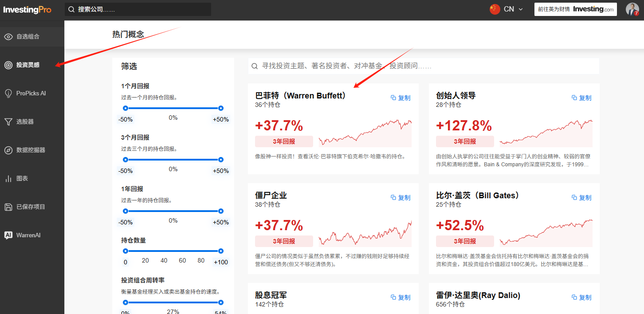Click the +52.5% return value
The width and height of the screenshot is (644, 314).
point(460,225)
